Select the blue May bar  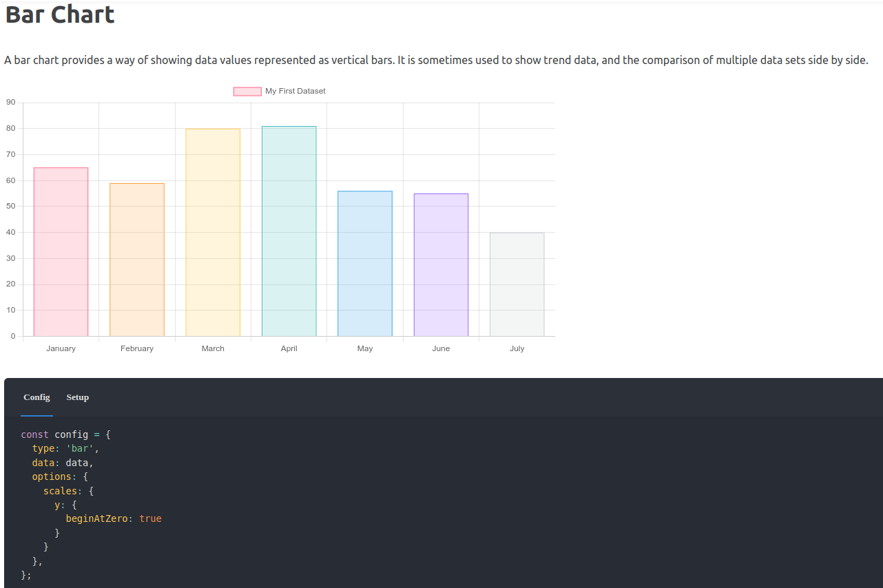click(x=365, y=264)
